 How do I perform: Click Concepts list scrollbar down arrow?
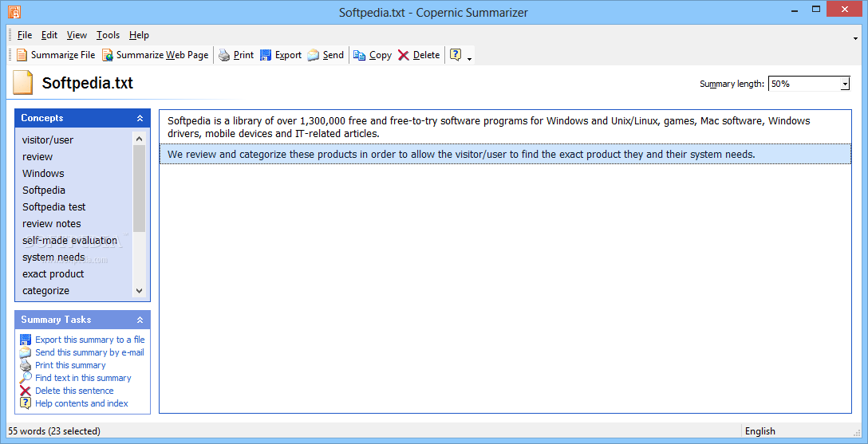click(139, 291)
